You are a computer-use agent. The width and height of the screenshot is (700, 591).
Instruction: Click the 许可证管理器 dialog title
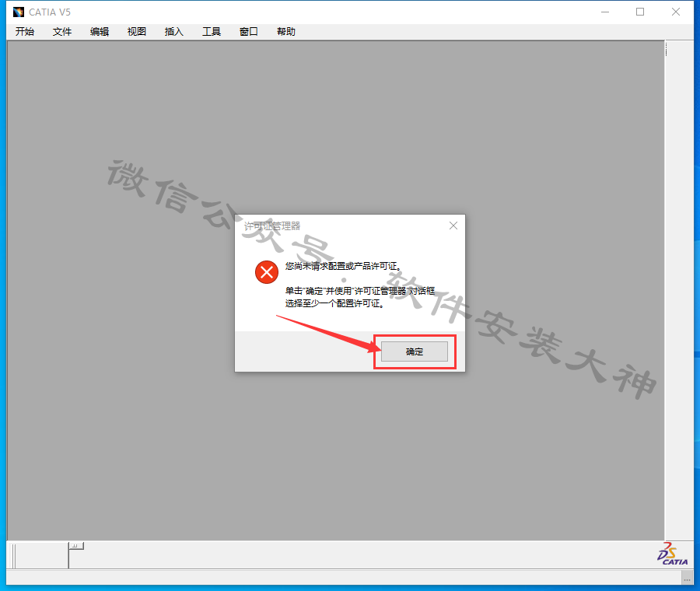tap(272, 226)
